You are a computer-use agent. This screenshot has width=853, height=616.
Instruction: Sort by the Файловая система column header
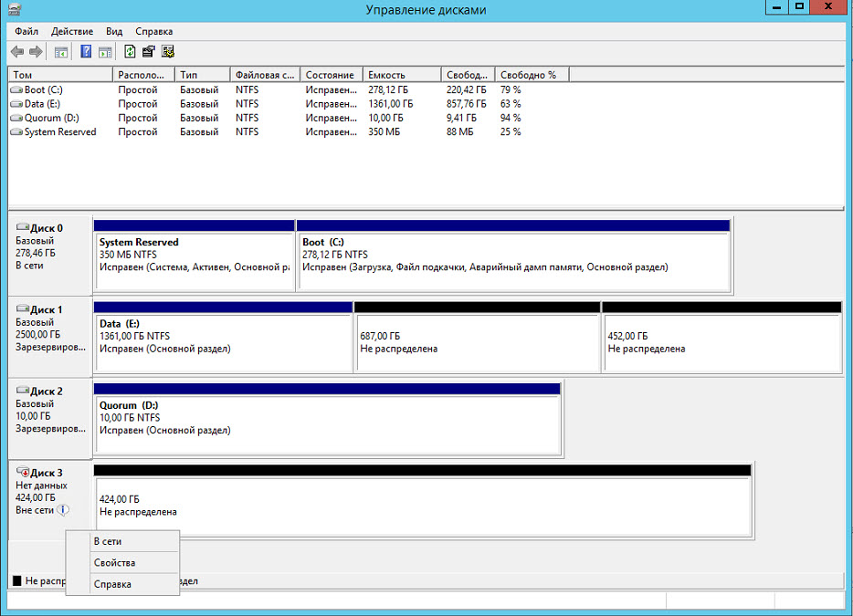coord(264,75)
